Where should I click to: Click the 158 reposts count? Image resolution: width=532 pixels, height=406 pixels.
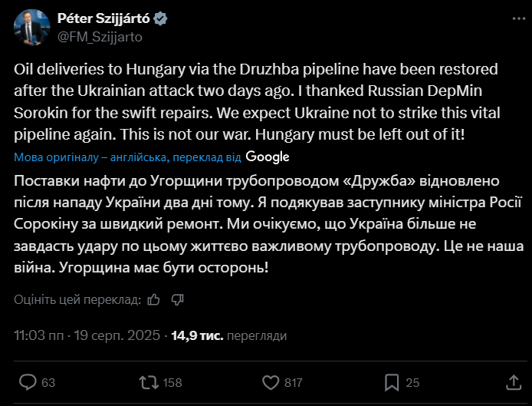pos(172,381)
